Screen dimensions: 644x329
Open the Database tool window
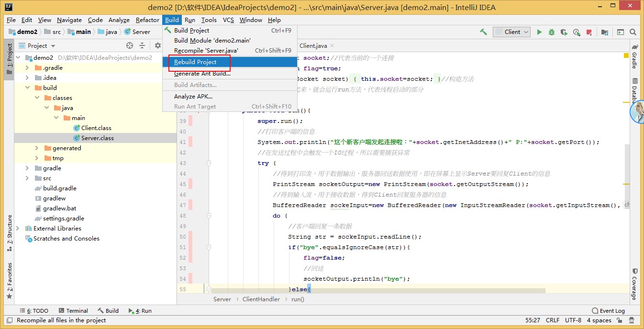(634, 91)
